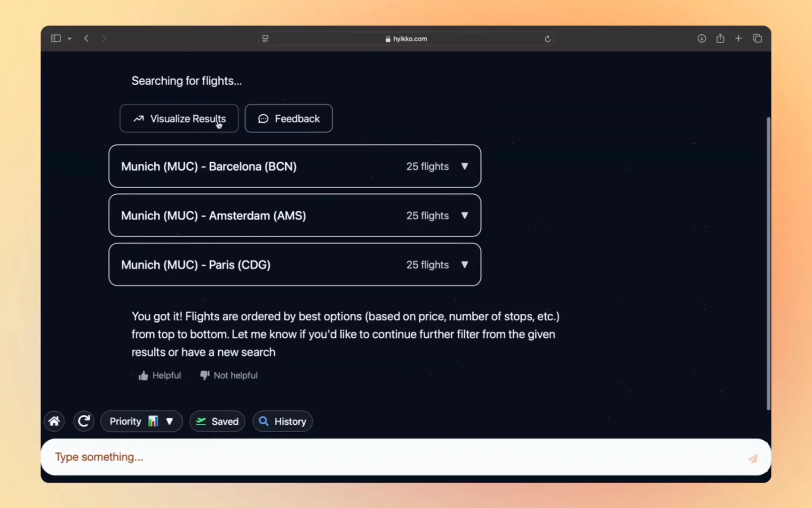Open the Saved flights list

(217, 421)
